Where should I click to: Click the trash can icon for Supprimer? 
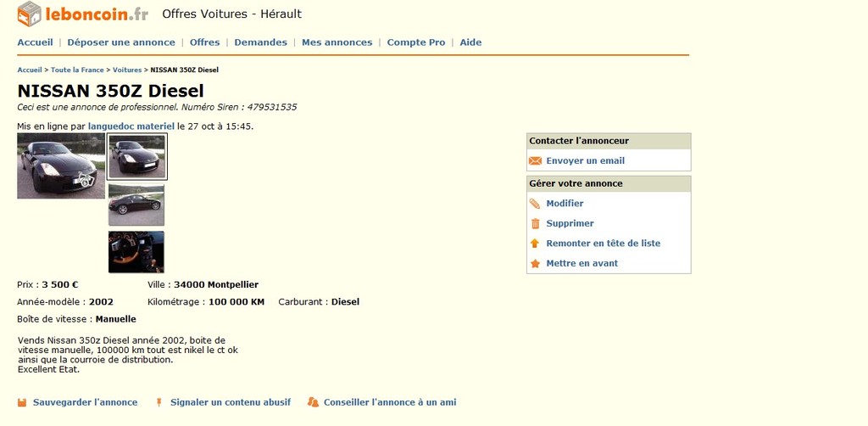tap(536, 224)
